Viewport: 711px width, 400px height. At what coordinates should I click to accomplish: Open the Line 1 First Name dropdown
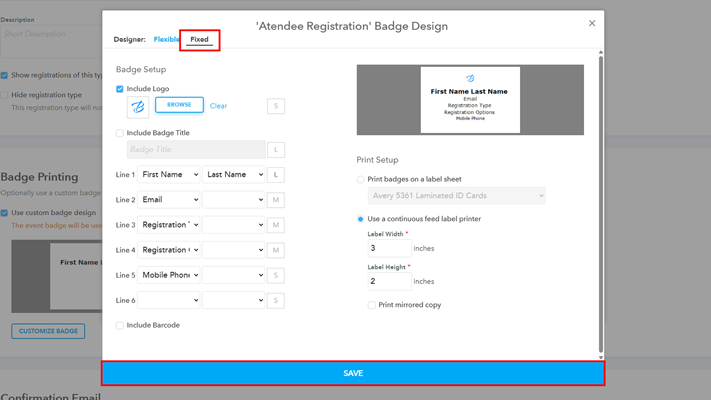[x=168, y=175]
